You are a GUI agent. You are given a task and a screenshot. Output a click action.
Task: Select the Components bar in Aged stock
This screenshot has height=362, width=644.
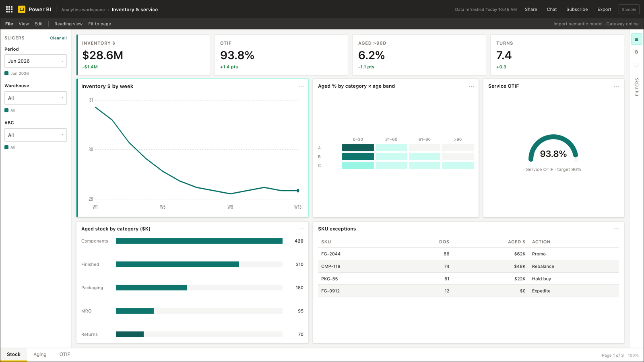pyautogui.click(x=199, y=241)
